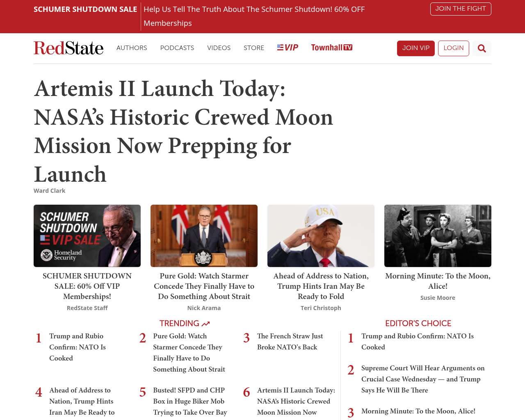The width and height of the screenshot is (525, 420).
Task: Open Trending item 6 'Artemis II Launch Today'
Action: (x=296, y=401)
